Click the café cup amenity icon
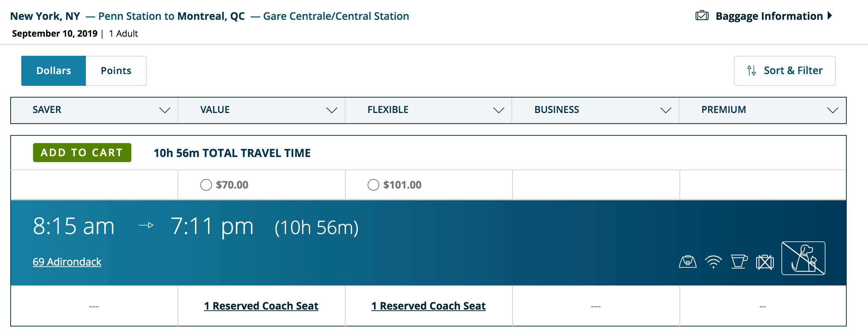This screenshot has height=336, width=868. tap(739, 262)
